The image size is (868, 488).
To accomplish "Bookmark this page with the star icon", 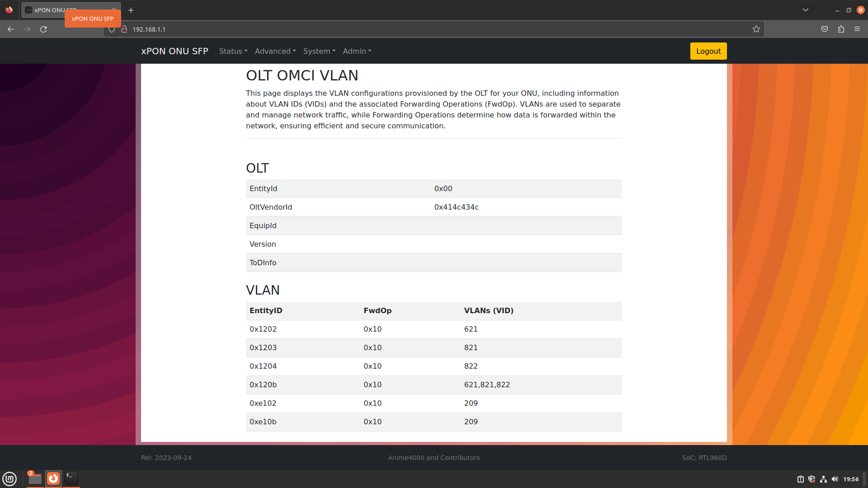I will 756,29.
